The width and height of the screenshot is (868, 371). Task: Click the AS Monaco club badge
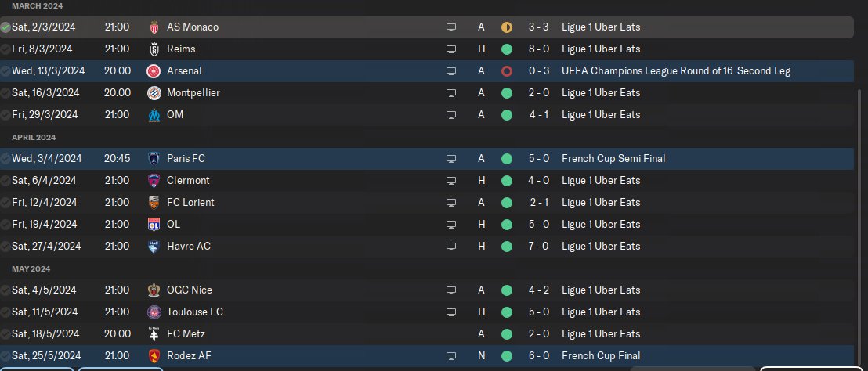pyautogui.click(x=154, y=27)
